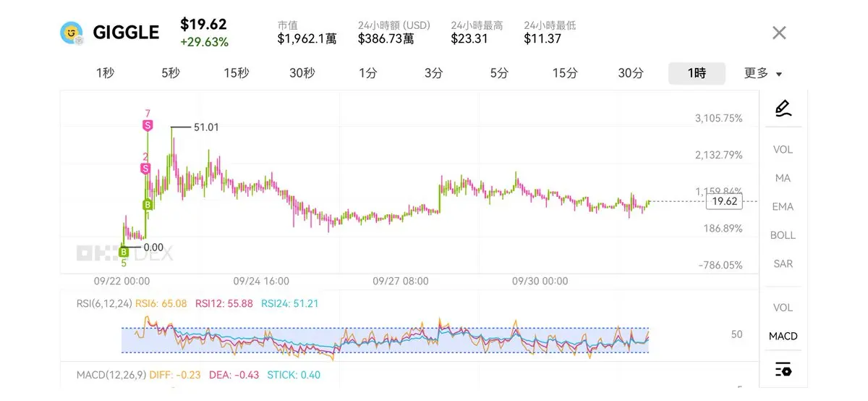
Task: Close the chart with the X button
Action: coord(779,33)
